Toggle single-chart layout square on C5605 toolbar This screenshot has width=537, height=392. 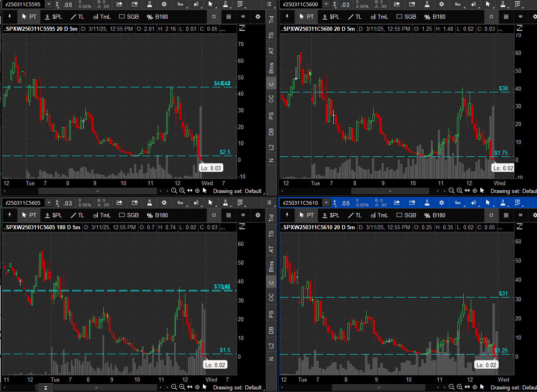(214, 215)
